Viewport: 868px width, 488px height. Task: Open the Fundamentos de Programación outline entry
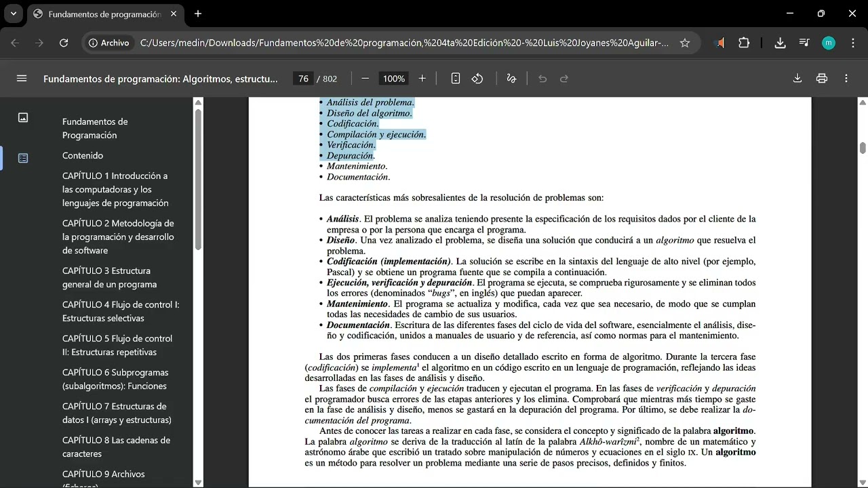pyautogui.click(x=95, y=128)
